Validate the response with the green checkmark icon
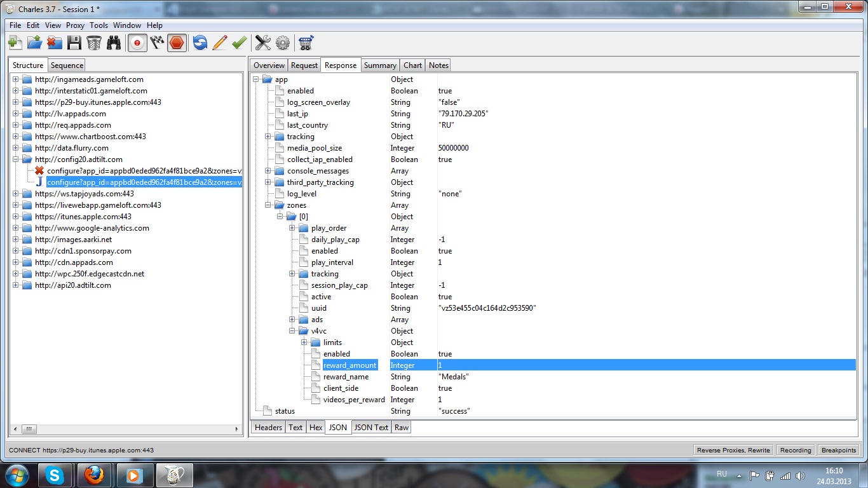 pos(240,43)
